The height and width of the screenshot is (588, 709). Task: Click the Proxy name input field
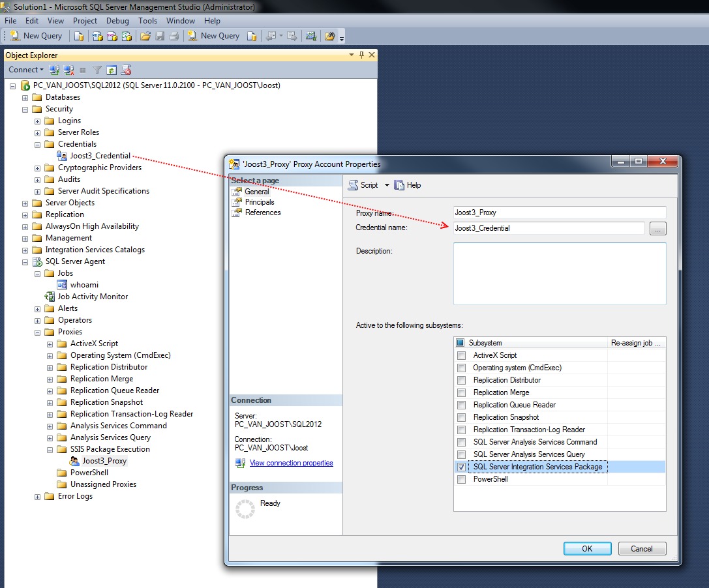tap(560, 213)
